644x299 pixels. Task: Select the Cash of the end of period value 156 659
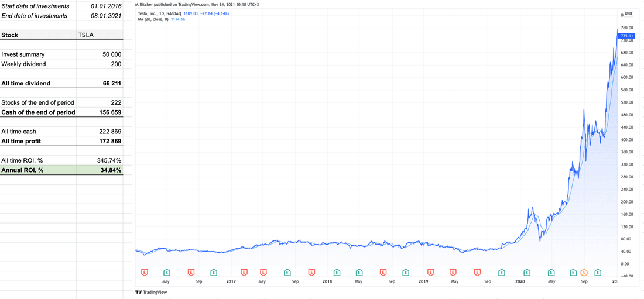(100, 112)
